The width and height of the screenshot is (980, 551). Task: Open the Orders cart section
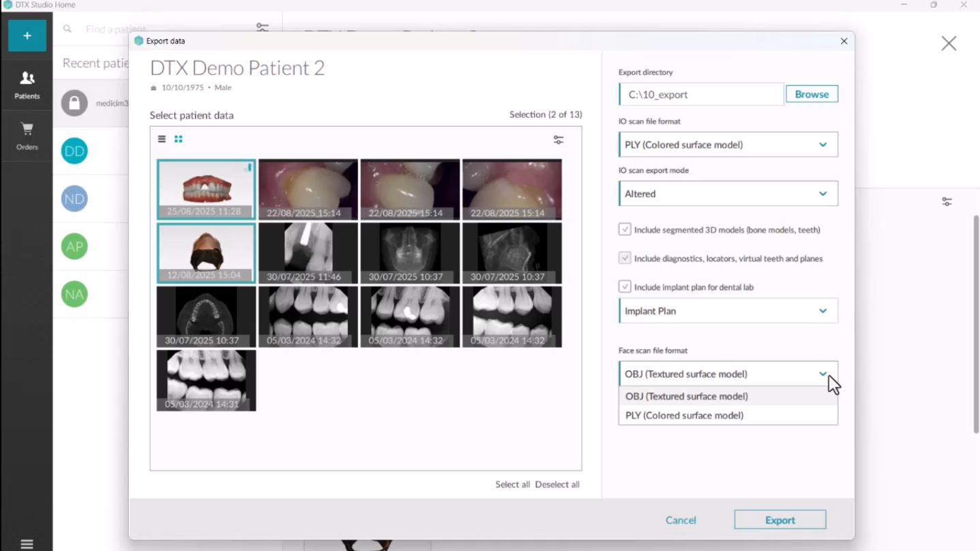(x=27, y=136)
